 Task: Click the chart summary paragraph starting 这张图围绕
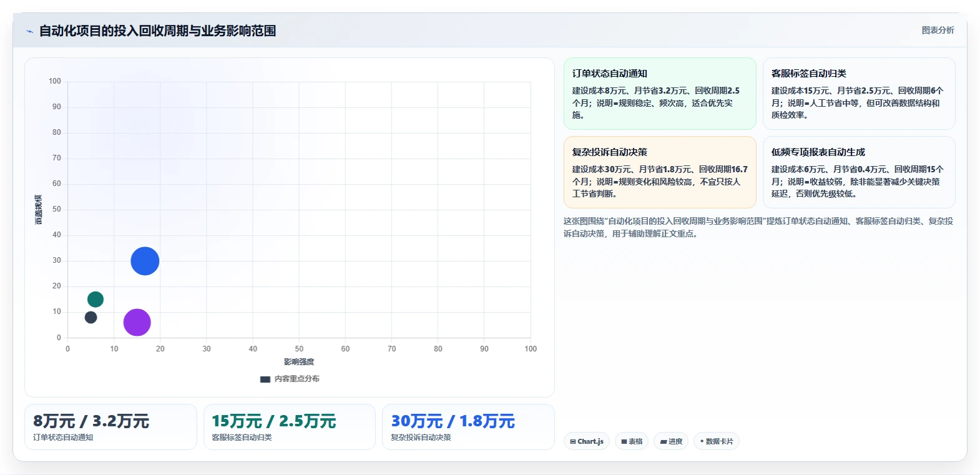[x=758, y=227]
